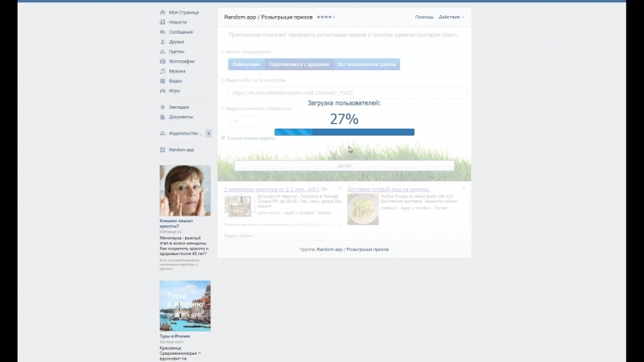
Task: Click the Далее button
Action: coord(345,166)
